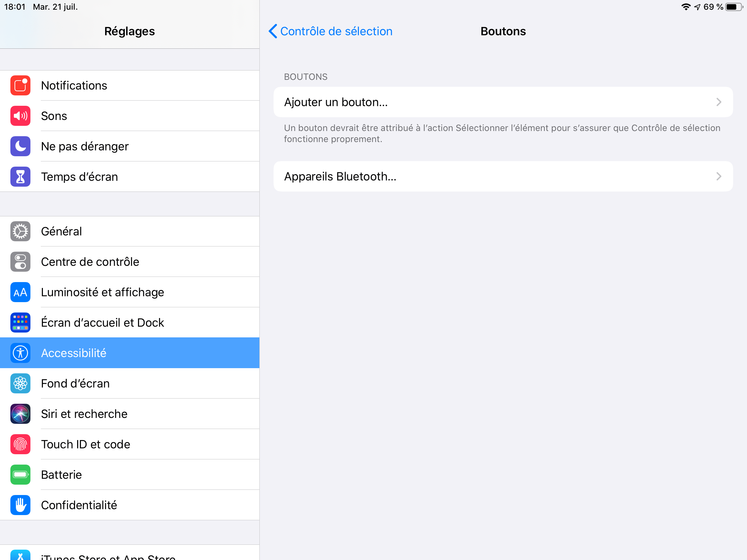This screenshot has height=560, width=747.
Task: Tap the Ne pas déranger moon icon
Action: (x=20, y=146)
